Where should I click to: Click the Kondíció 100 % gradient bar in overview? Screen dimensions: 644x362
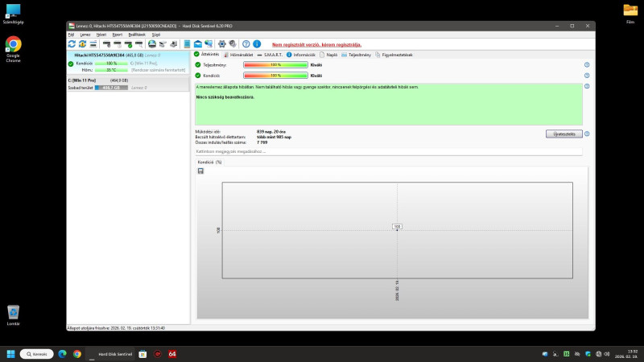tap(275, 76)
